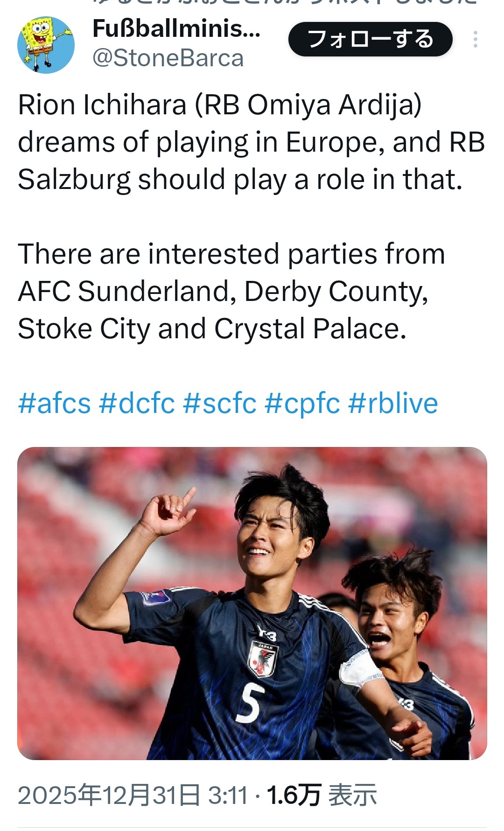Open the three-dot more options menu
This screenshot has width=504, height=831.
tap(475, 39)
